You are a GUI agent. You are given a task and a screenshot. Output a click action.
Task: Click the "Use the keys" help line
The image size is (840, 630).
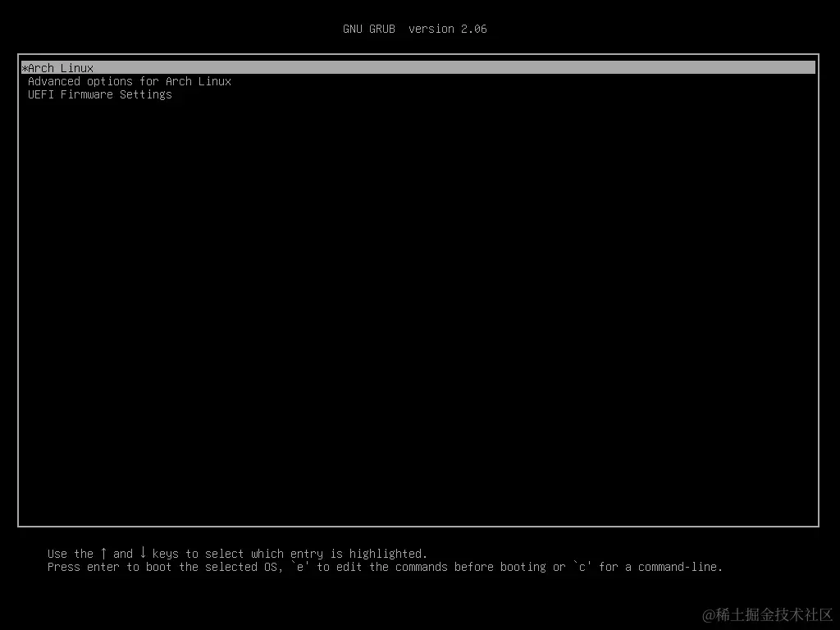(x=238, y=553)
